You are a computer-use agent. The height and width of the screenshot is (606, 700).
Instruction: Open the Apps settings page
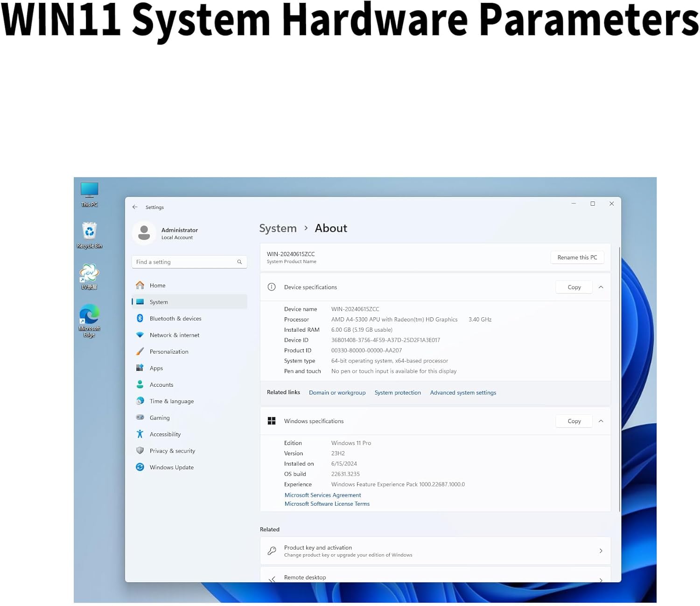click(x=189, y=368)
